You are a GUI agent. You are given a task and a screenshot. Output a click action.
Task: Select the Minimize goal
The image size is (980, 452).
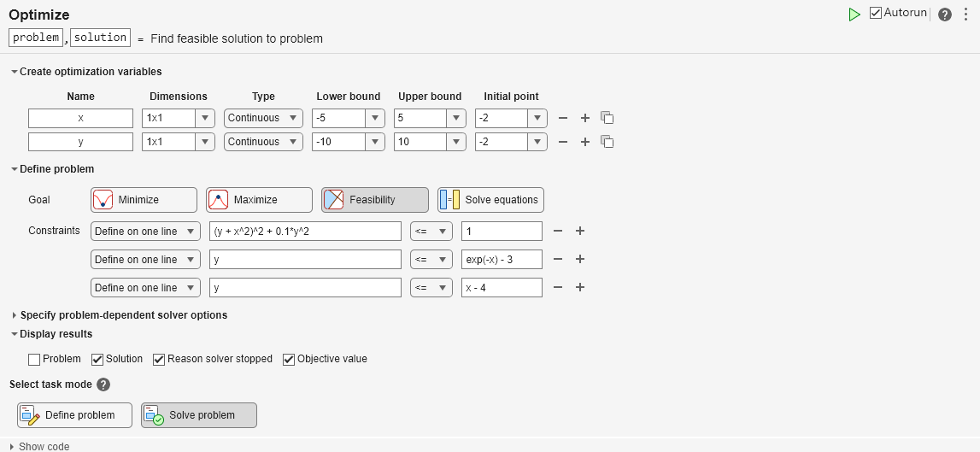144,200
